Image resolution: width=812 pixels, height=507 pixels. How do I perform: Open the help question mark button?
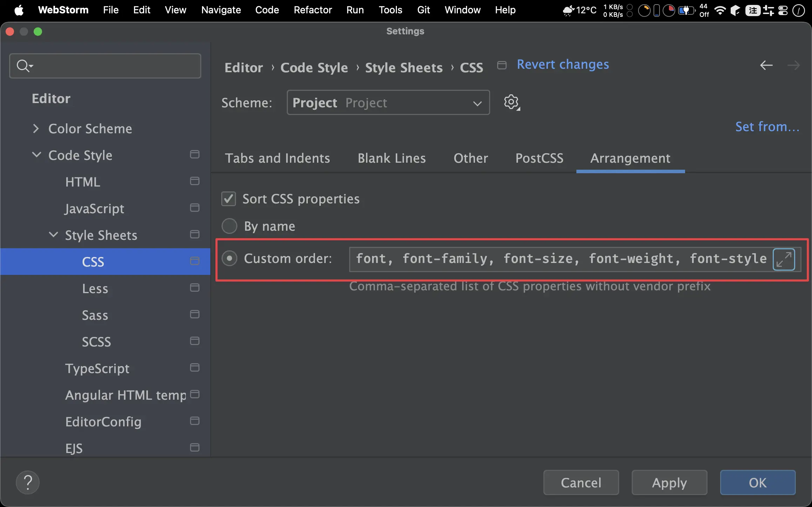point(28,482)
